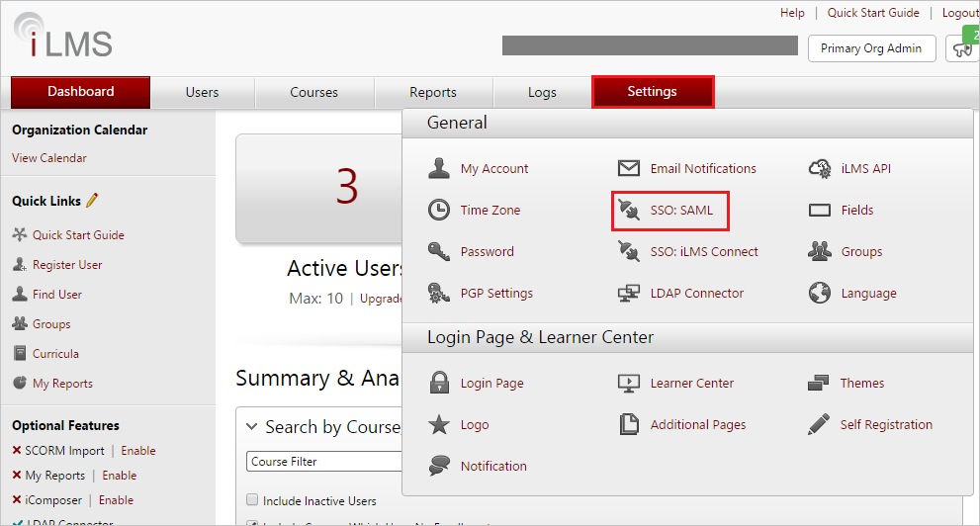Open the Courses tab
This screenshot has height=526, width=980.
click(313, 93)
